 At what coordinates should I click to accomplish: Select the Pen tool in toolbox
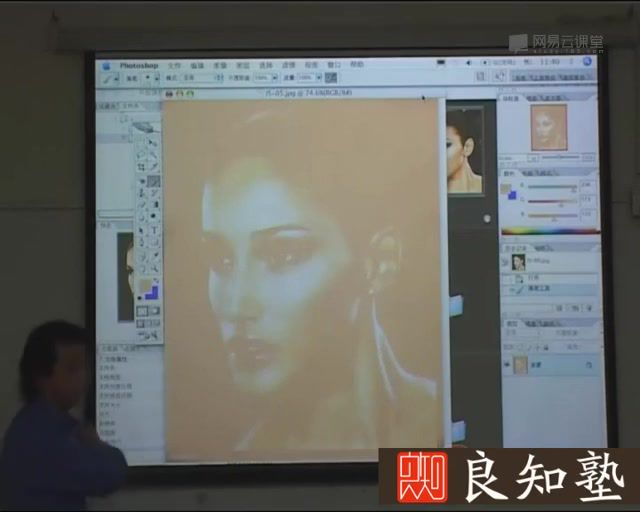142,242
